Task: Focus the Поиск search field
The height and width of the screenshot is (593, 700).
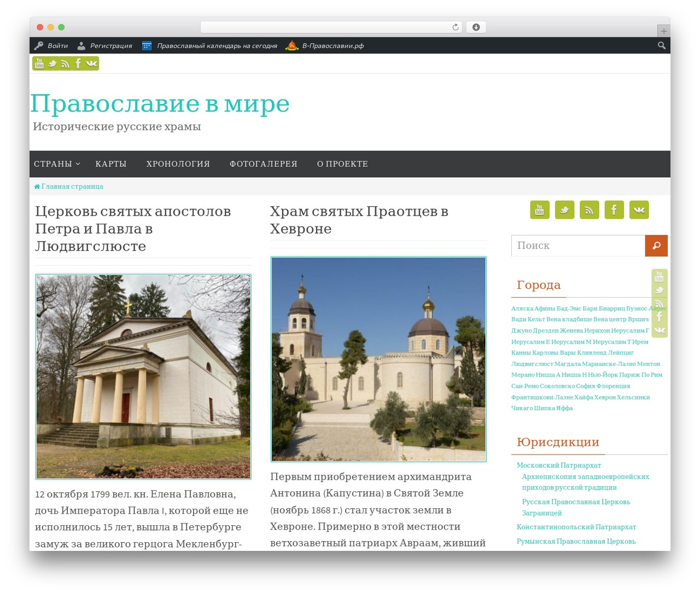Action: tap(579, 246)
